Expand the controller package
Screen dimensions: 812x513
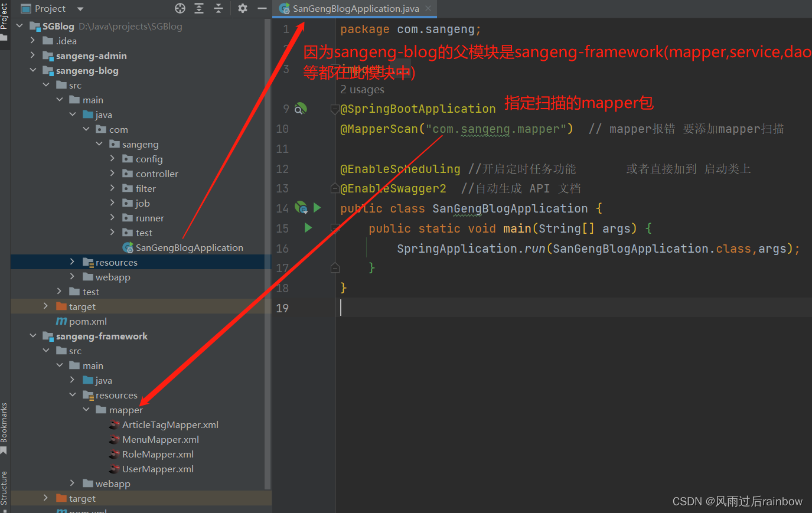point(112,174)
